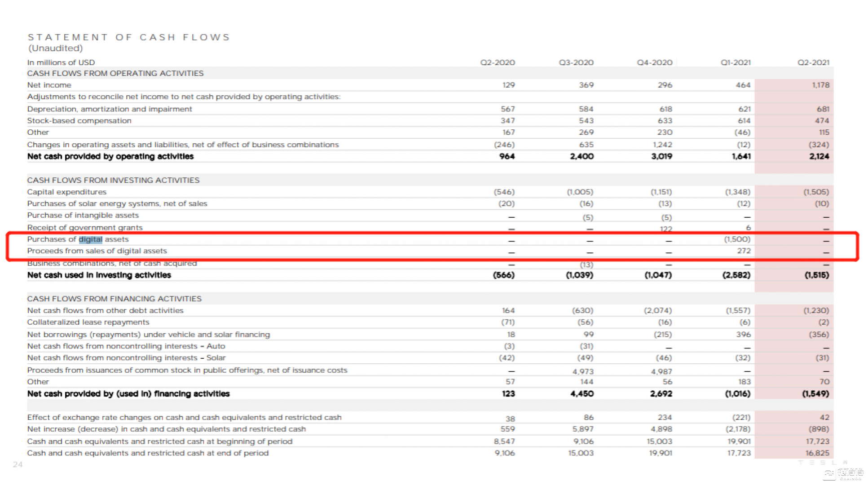Click the Q2-2020 column header
The height and width of the screenshot is (485, 868).
498,62
